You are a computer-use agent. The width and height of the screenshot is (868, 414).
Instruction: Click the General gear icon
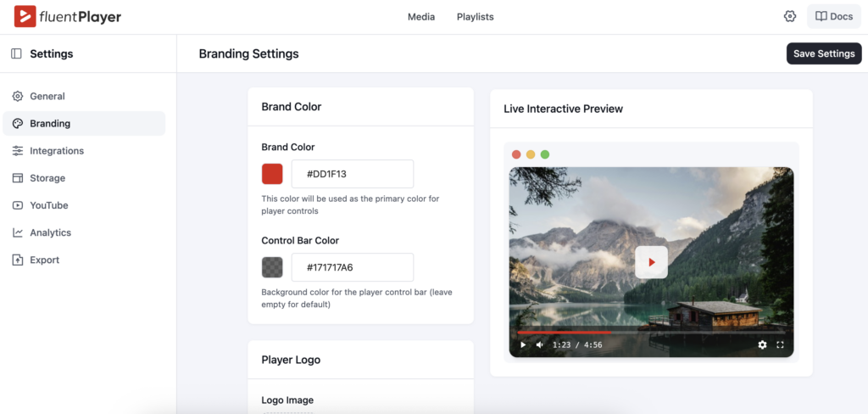(18, 97)
